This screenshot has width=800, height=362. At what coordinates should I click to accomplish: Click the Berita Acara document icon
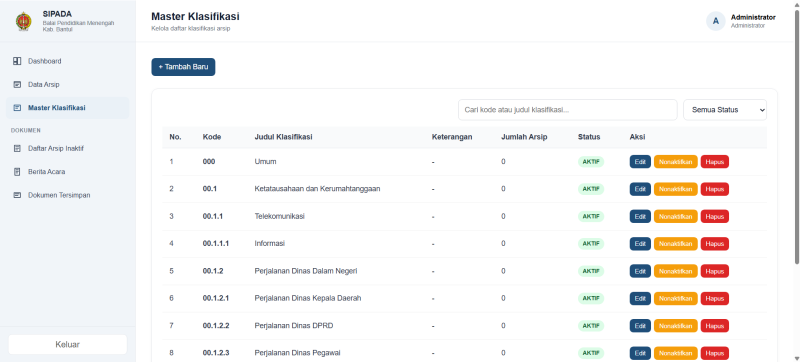tap(17, 172)
